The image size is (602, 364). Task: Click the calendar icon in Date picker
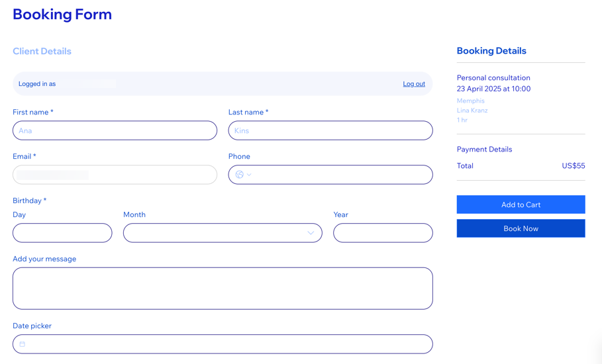(x=23, y=344)
